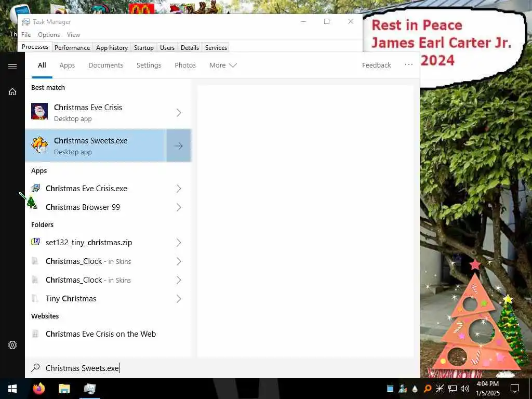Open Performance tab in Task Manager
532x399 pixels.
pyautogui.click(x=72, y=47)
